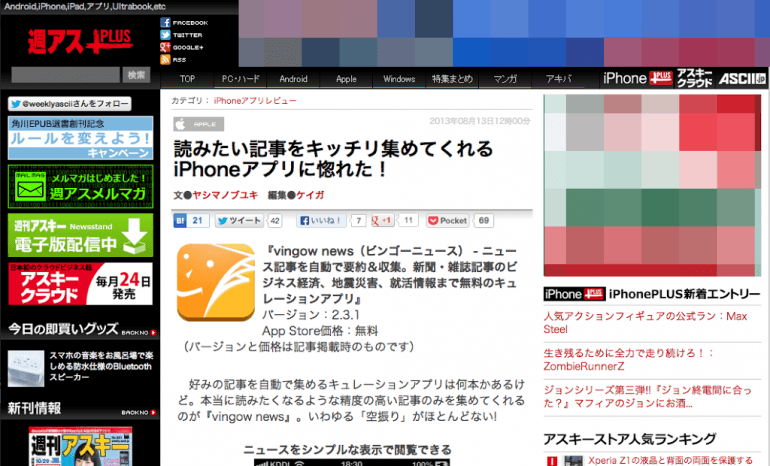770x466 pixels.
Task: Open the Facebook social link icon
Action: click(x=165, y=23)
